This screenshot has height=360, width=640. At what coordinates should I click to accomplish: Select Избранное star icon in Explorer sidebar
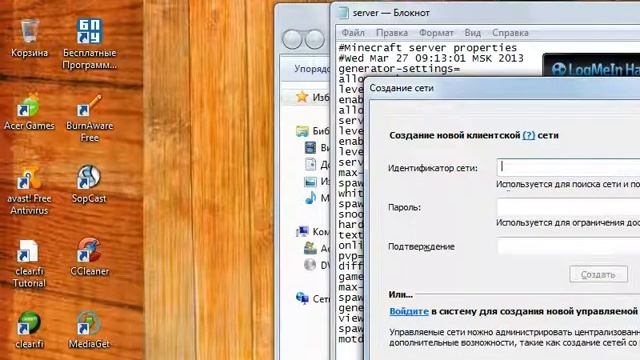pos(302,97)
